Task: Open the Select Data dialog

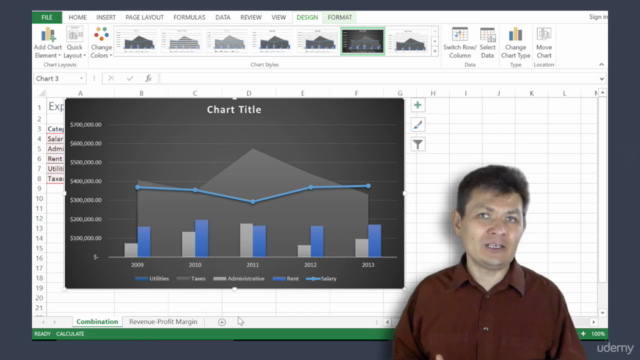Action: 487,43
